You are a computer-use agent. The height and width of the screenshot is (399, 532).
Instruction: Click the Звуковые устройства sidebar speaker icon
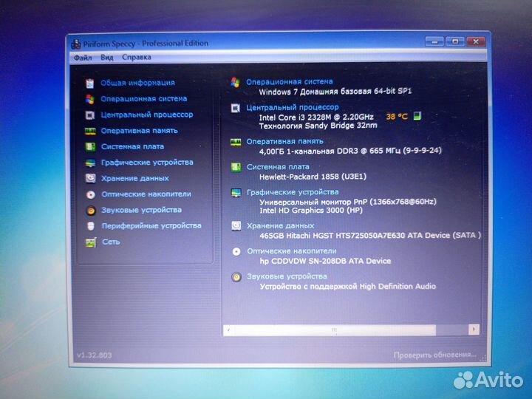[91, 211]
